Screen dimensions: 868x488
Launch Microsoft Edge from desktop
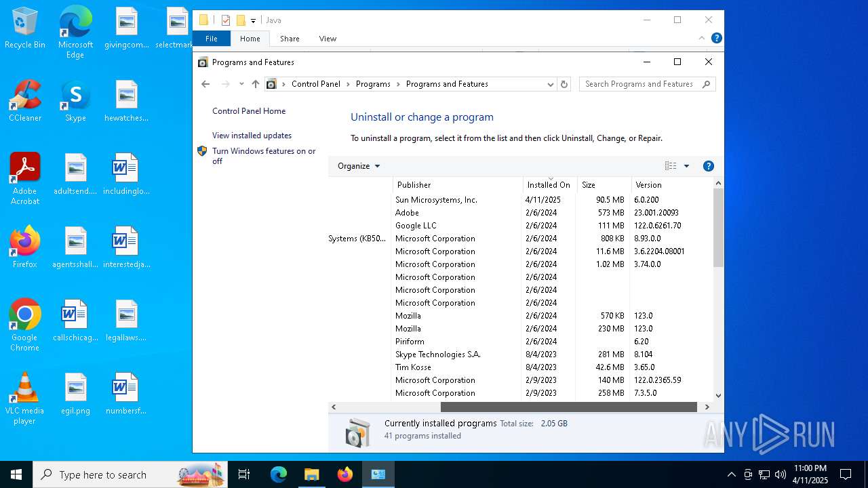pyautogui.click(x=75, y=33)
